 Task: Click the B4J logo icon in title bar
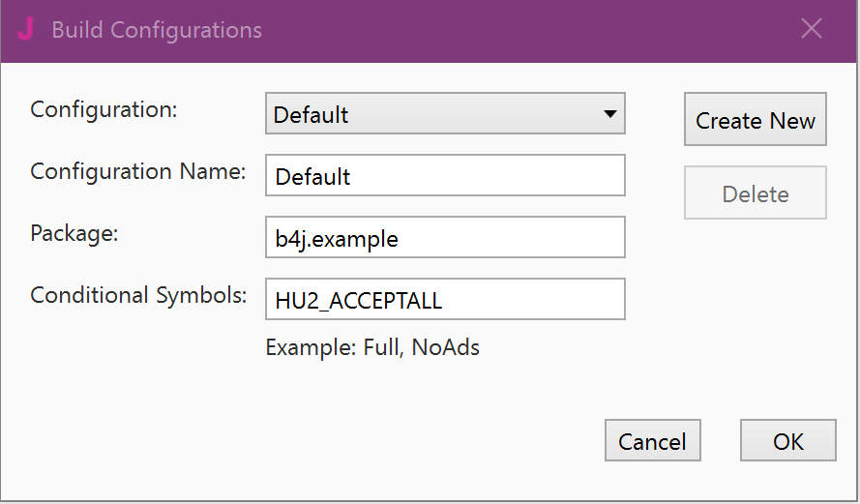click(x=25, y=29)
